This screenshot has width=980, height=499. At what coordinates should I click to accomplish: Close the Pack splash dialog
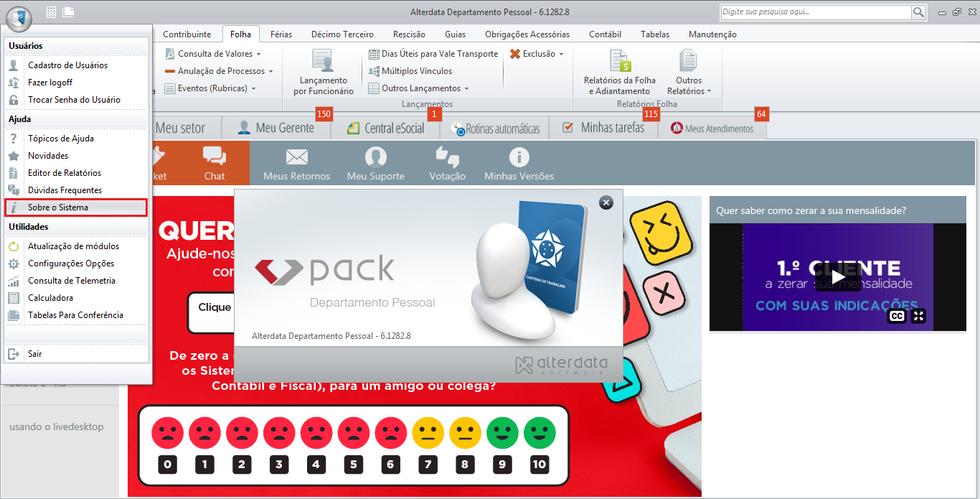[x=606, y=202]
